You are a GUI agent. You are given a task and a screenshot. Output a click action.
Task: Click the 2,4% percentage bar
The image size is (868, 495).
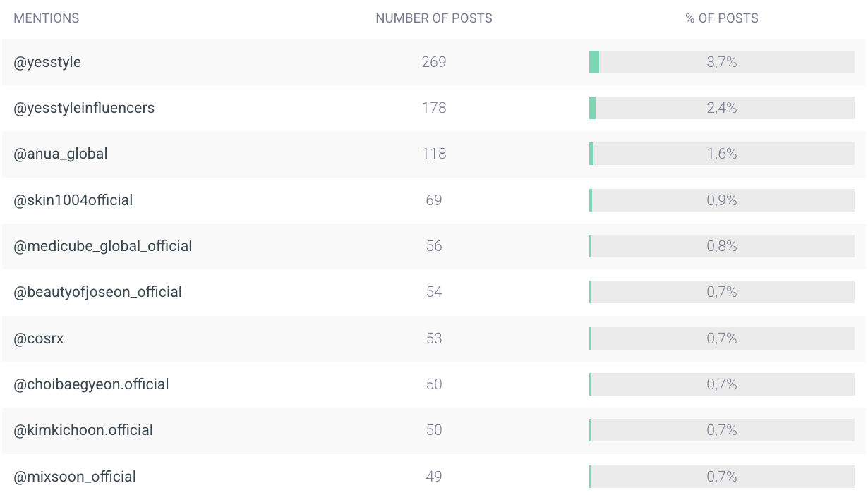[x=722, y=108]
